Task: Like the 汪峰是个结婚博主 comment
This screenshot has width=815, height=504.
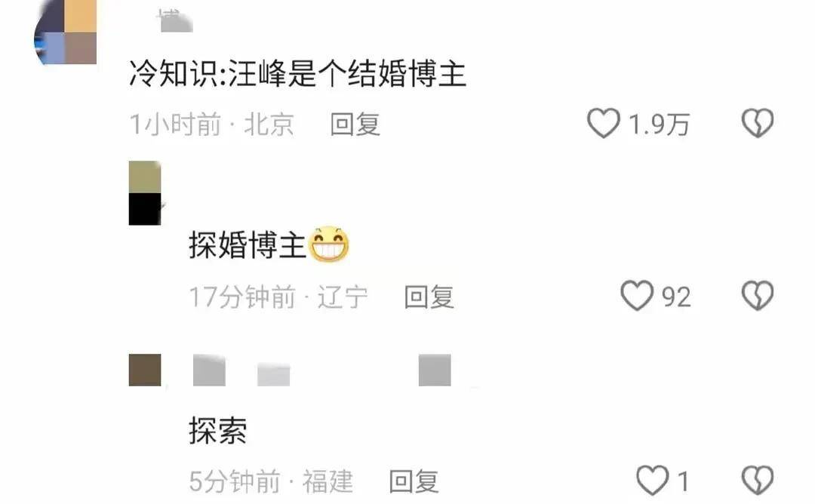Action: coord(604,123)
